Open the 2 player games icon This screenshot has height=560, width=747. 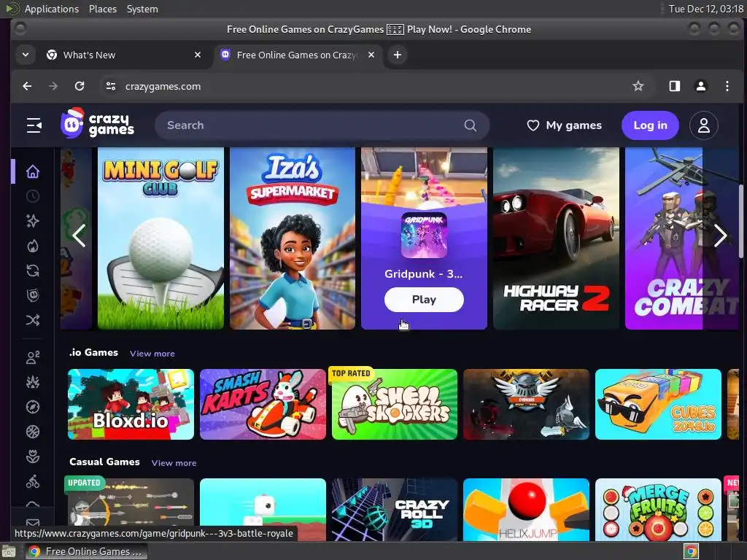pos(33,357)
